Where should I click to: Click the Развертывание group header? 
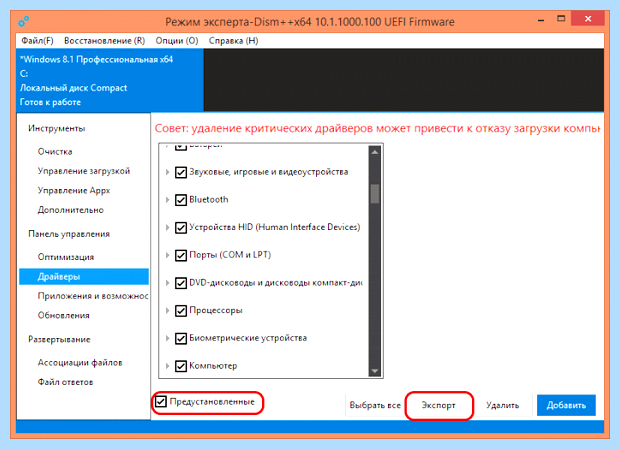[x=59, y=340]
